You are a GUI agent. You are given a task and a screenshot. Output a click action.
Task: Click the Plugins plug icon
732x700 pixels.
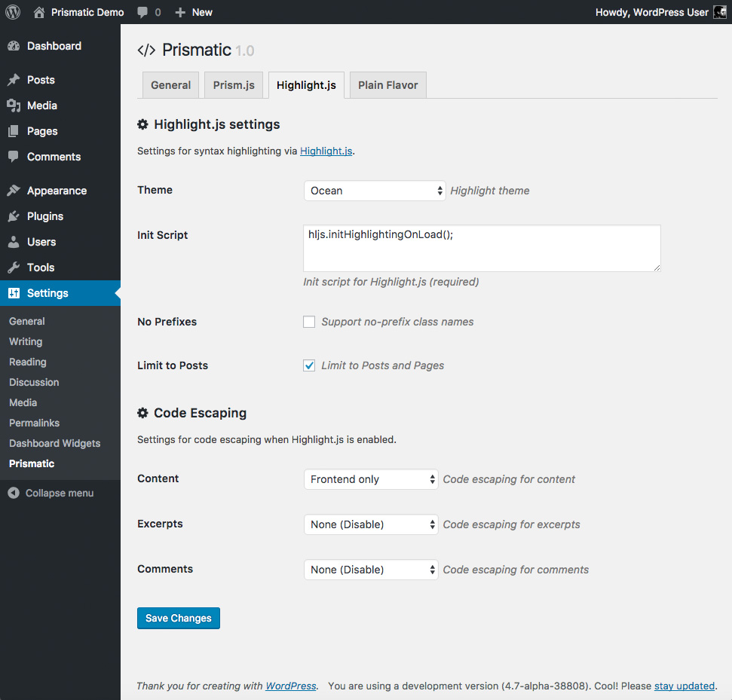(x=14, y=216)
